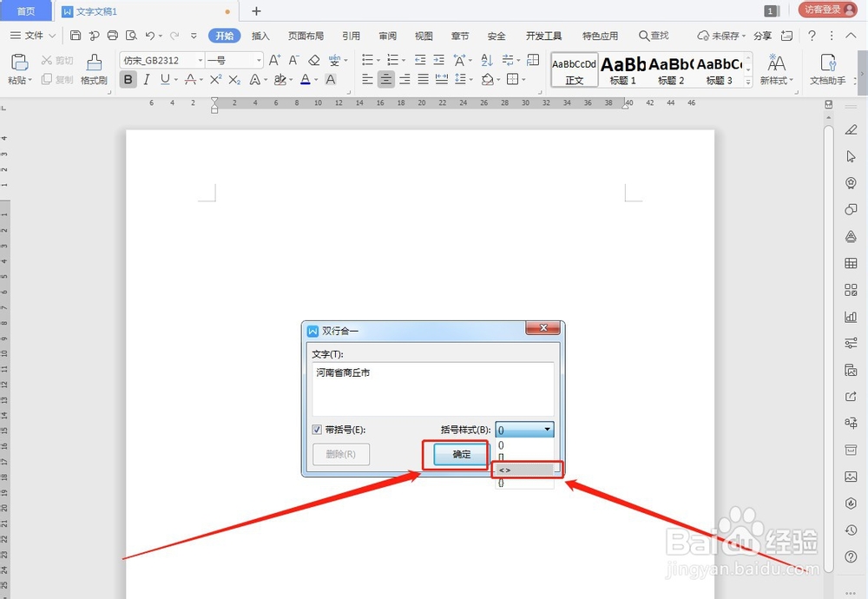Toggle bold formatting
The image size is (868, 599).
(x=128, y=80)
